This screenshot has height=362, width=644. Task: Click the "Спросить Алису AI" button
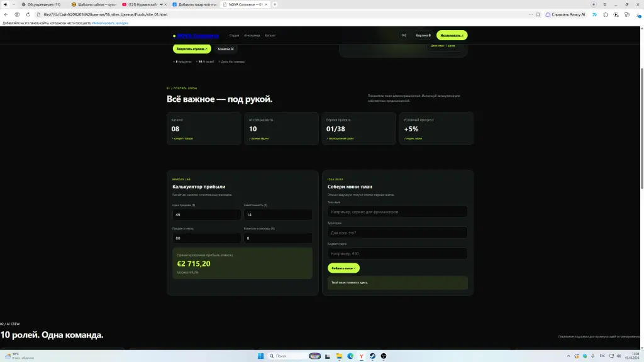click(565, 14)
